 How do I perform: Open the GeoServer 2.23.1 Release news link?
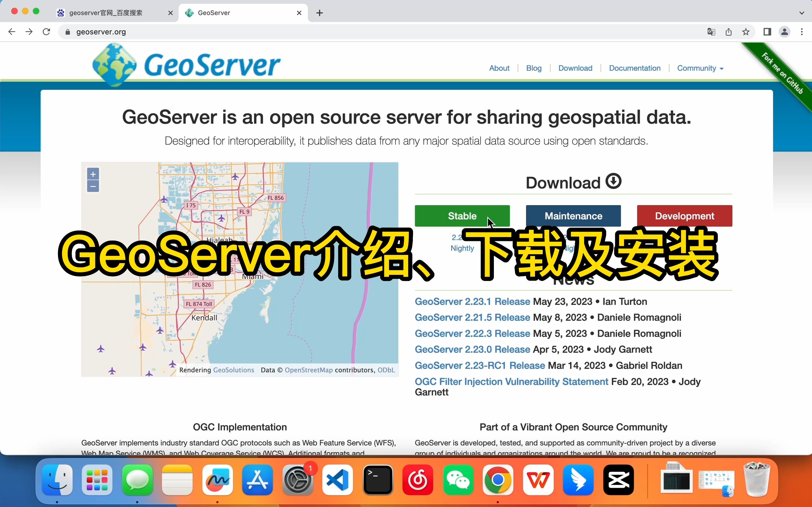pyautogui.click(x=472, y=301)
